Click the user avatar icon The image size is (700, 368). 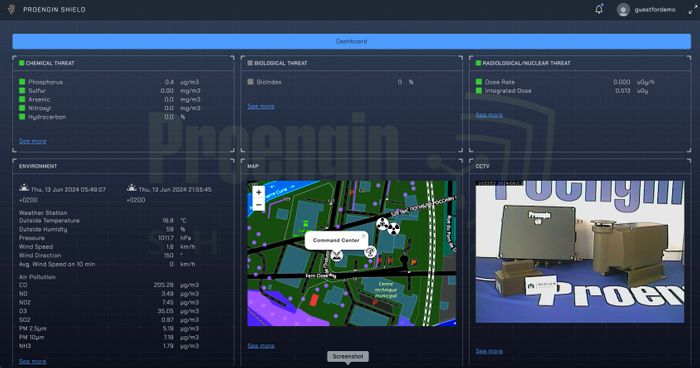pos(623,9)
